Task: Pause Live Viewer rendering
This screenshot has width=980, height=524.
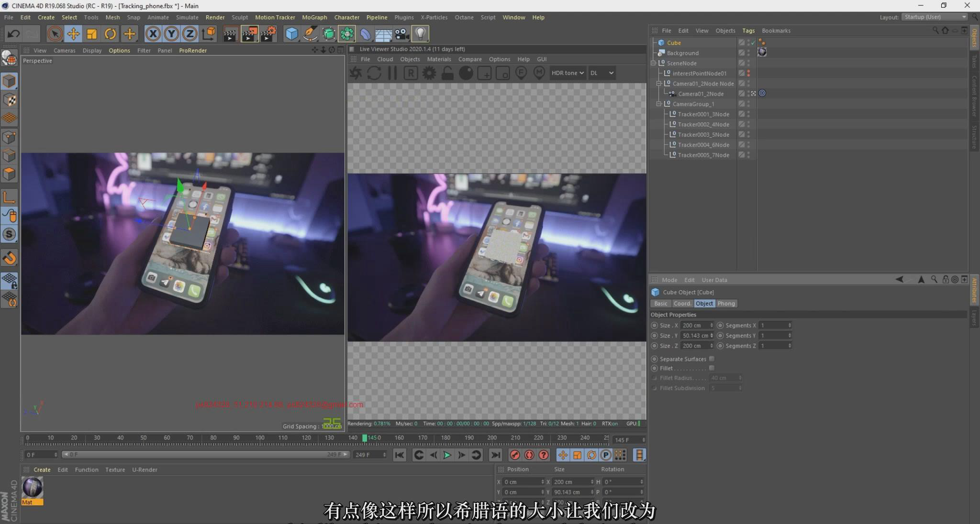Action: (392, 73)
